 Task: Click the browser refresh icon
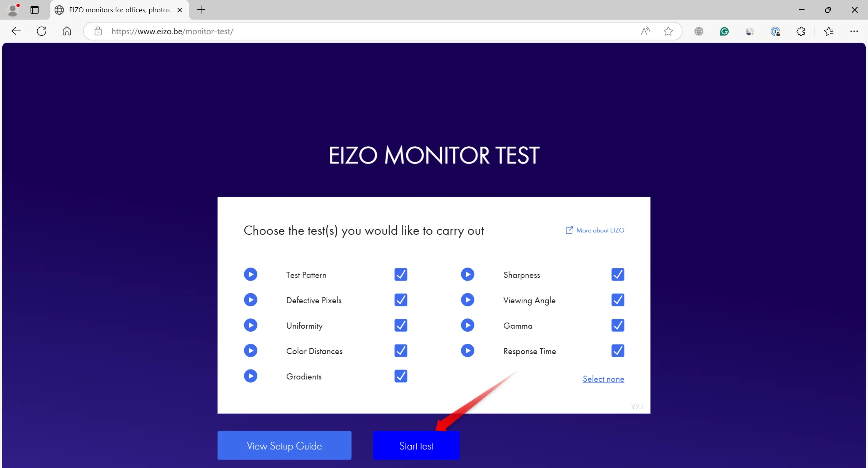pos(42,32)
